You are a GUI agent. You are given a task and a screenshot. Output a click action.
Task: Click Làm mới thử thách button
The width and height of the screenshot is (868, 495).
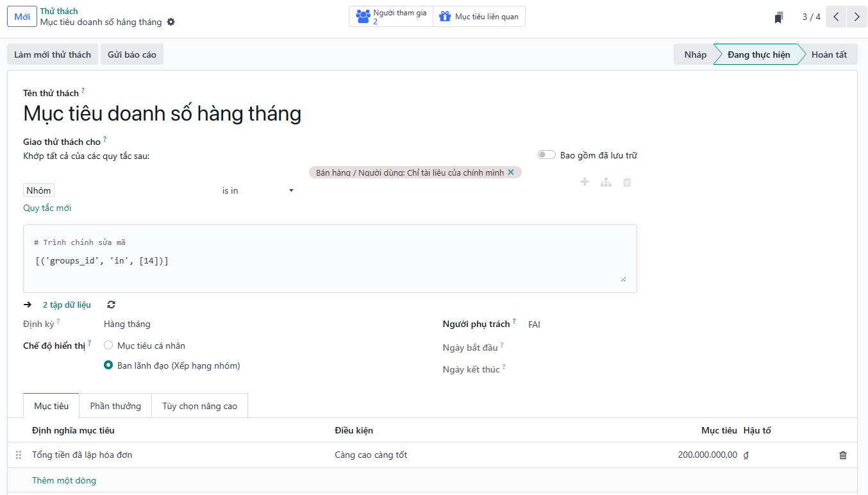tap(53, 55)
